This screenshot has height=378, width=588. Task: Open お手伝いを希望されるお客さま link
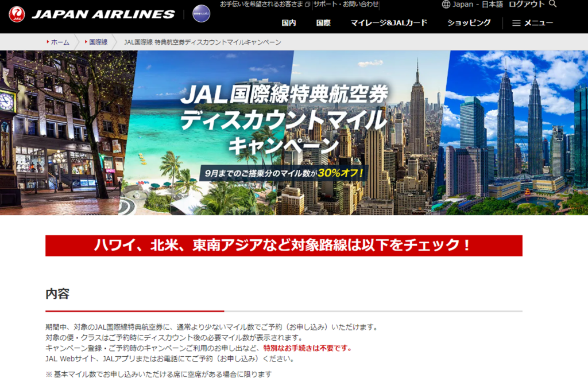(x=261, y=5)
